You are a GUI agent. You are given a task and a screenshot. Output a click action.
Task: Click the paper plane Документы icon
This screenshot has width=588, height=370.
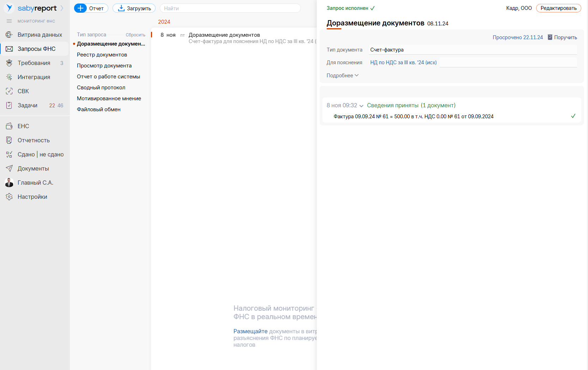pyautogui.click(x=9, y=168)
